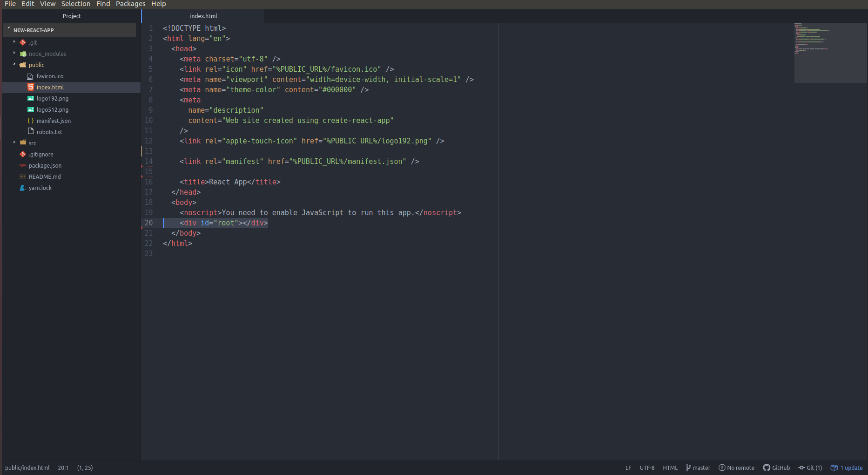The image size is (868, 475).
Task: Click the node_modules folder icon
Action: [x=23, y=54]
